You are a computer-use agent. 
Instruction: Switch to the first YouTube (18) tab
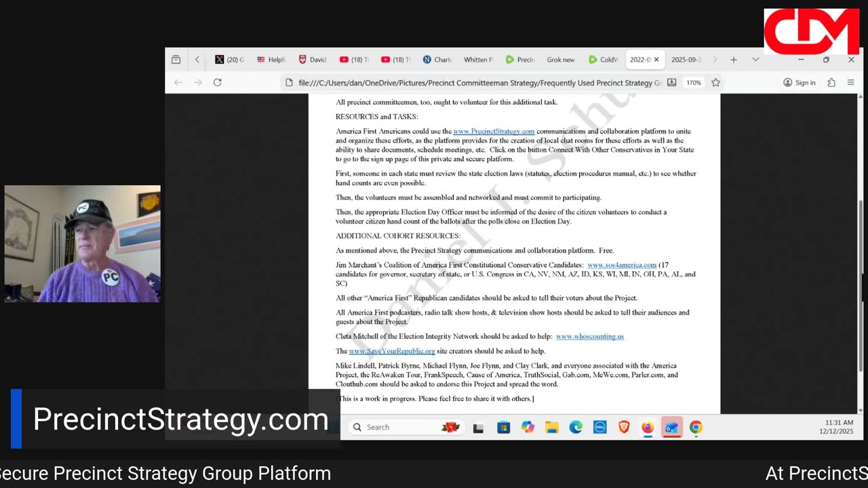354,60
